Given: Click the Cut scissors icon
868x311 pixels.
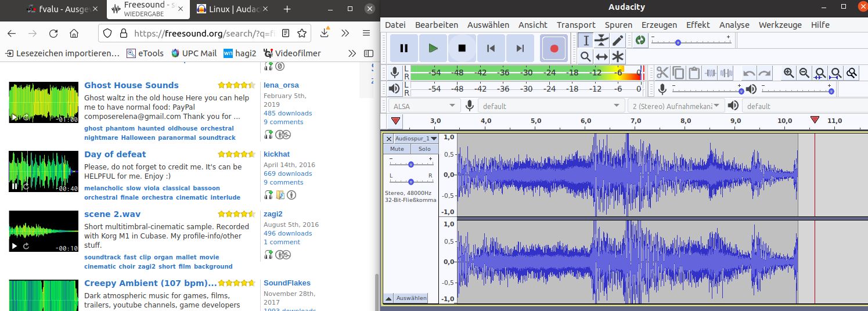Looking at the screenshot, I should click(662, 73).
